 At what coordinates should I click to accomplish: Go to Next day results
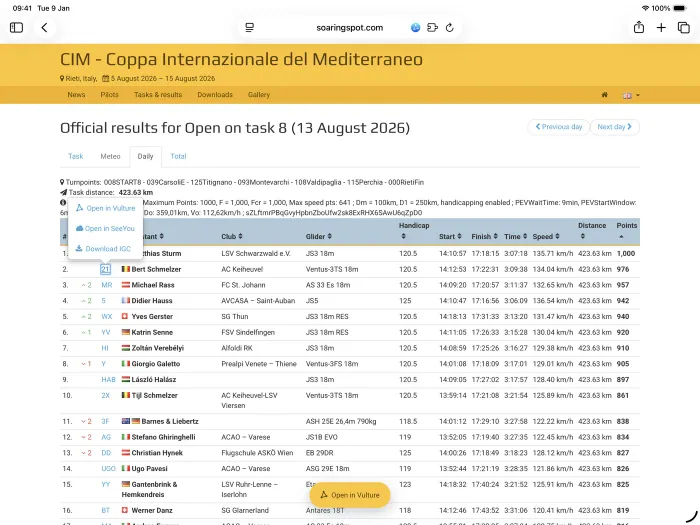pyautogui.click(x=615, y=127)
